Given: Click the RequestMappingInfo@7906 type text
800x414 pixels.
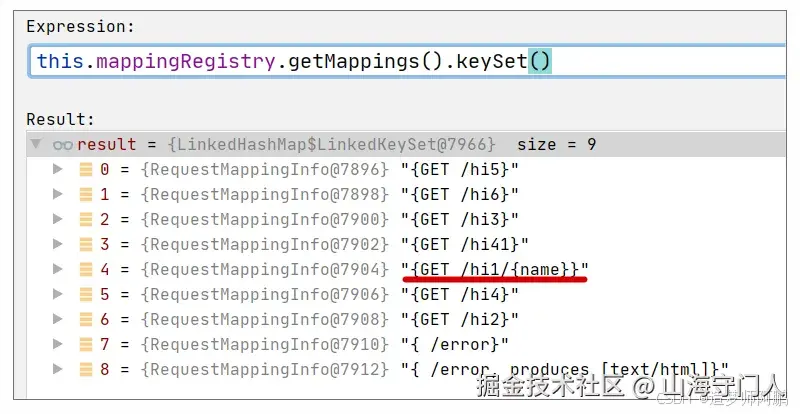Looking at the screenshot, I should click(265, 295).
